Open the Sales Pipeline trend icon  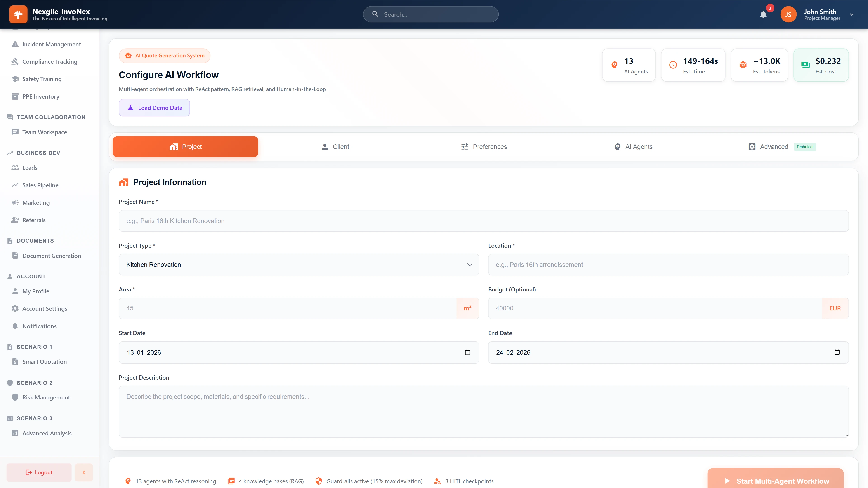15,185
